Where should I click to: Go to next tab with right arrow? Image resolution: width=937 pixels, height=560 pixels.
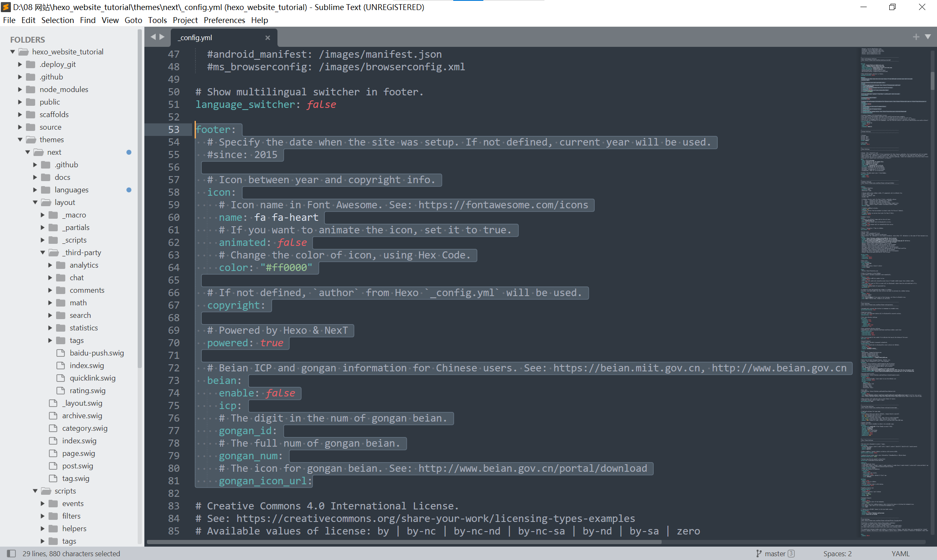point(162,37)
